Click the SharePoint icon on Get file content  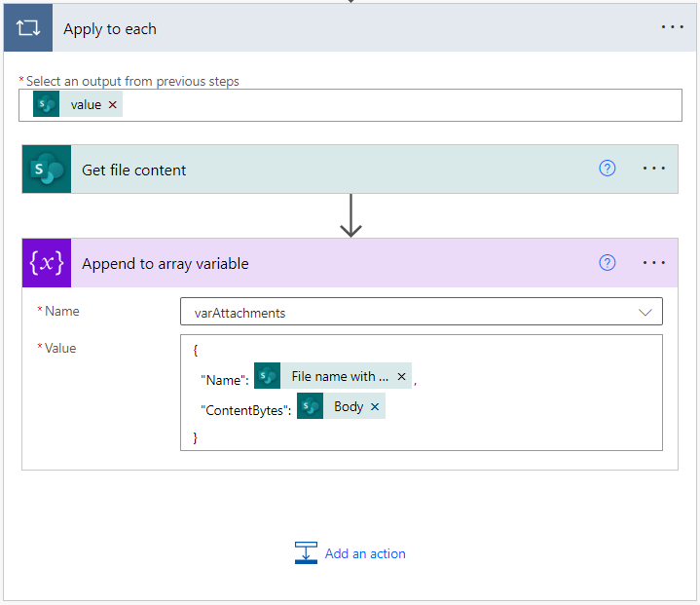(47, 170)
